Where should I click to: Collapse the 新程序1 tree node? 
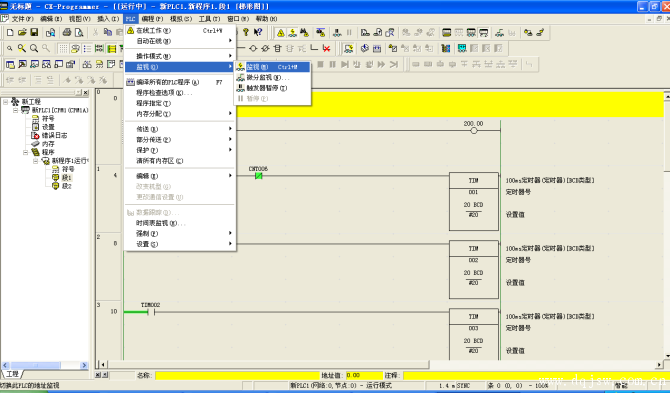(36, 161)
